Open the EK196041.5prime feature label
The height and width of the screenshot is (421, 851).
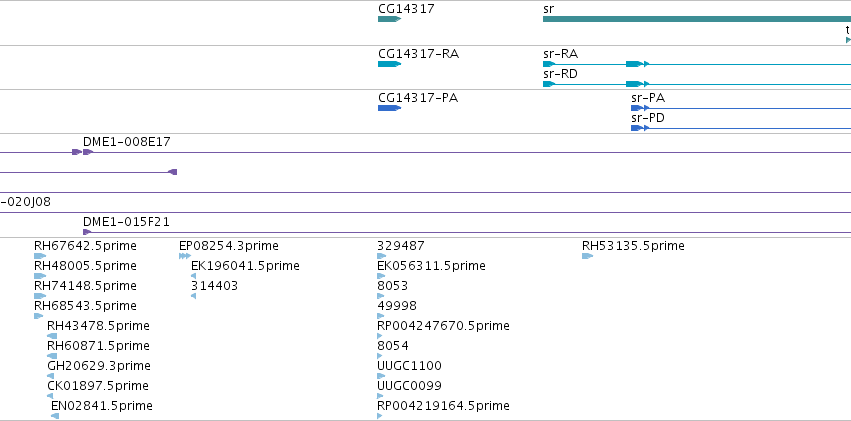[245, 266]
